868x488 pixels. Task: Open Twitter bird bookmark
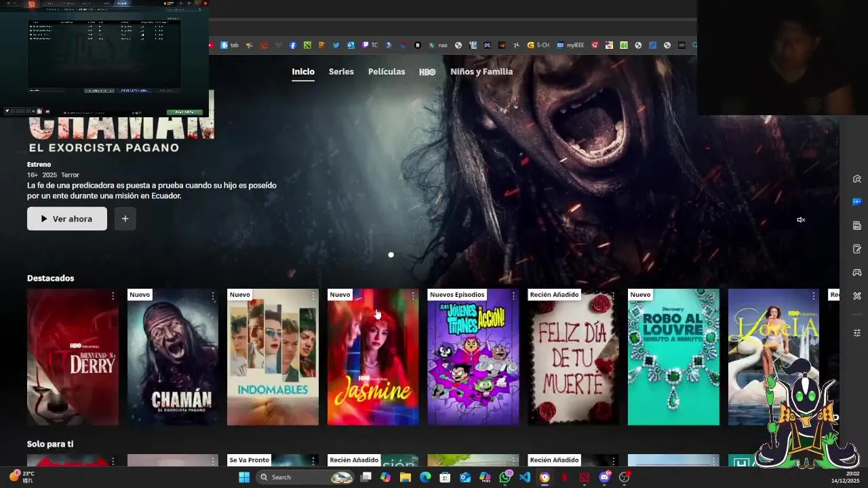336,45
